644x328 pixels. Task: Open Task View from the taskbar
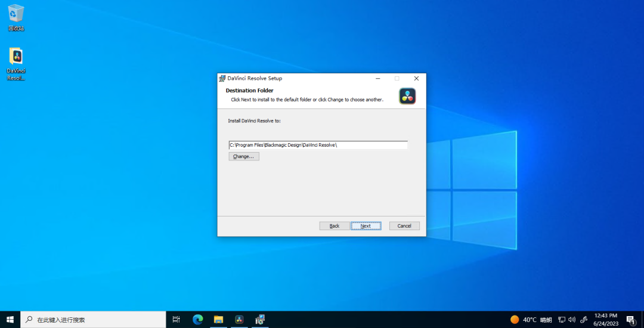pos(176,320)
